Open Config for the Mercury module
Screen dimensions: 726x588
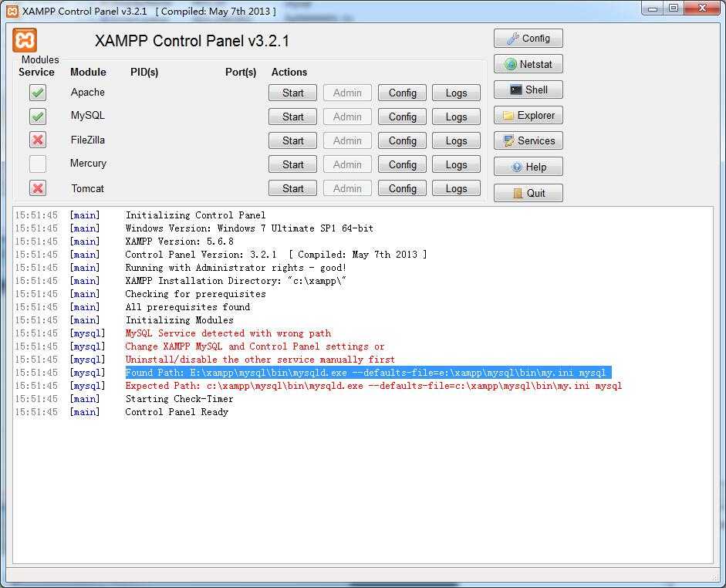[403, 165]
